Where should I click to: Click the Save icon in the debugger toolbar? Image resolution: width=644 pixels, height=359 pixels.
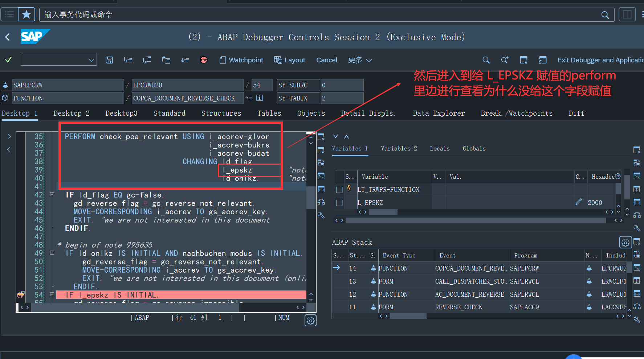point(109,60)
